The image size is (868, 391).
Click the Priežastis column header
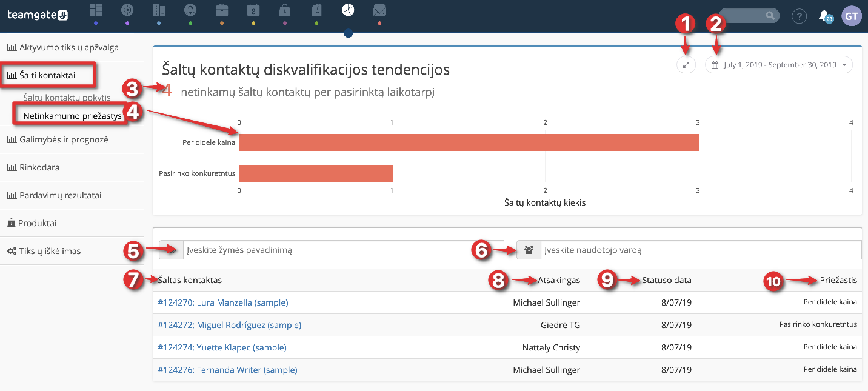click(838, 280)
